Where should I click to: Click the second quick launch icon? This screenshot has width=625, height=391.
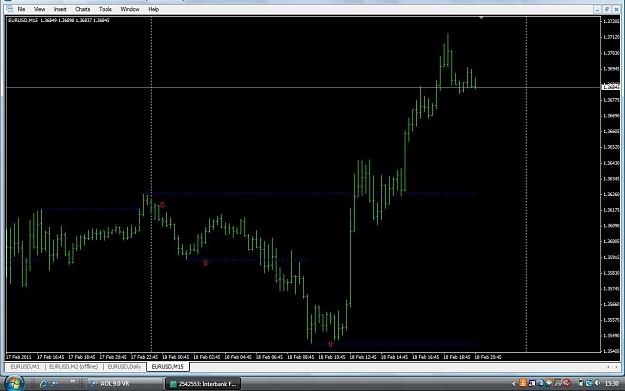click(x=54, y=384)
